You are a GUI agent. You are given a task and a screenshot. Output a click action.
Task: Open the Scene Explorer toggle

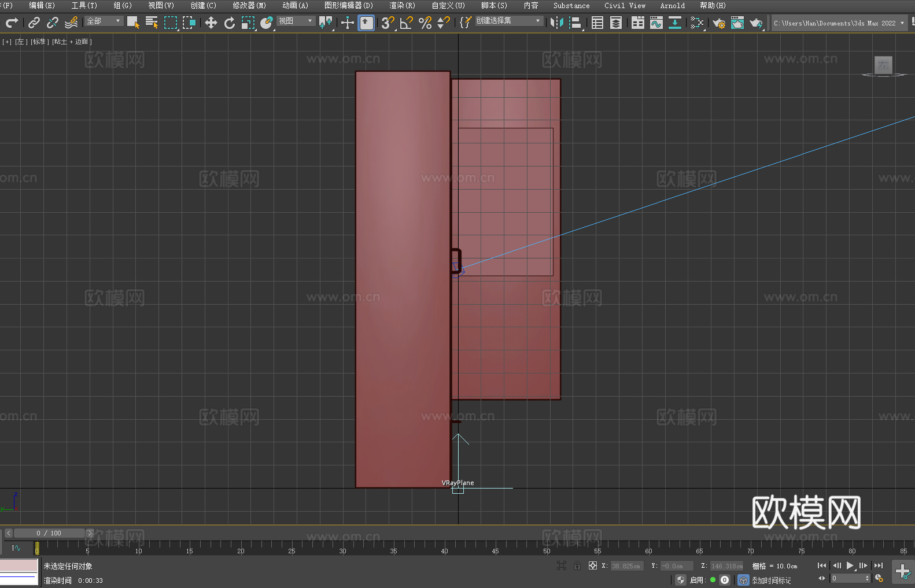click(x=597, y=23)
